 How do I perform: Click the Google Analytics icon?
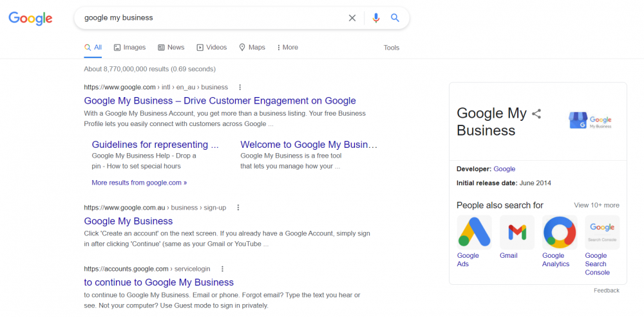tap(560, 232)
